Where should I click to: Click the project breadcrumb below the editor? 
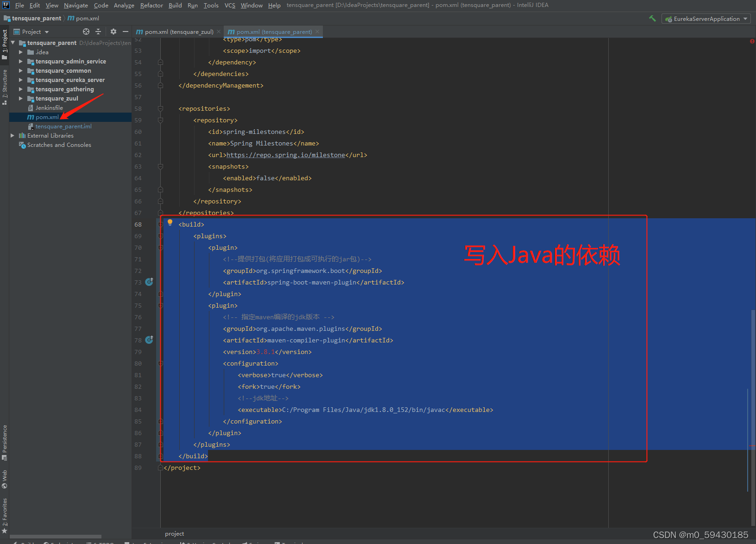click(175, 534)
